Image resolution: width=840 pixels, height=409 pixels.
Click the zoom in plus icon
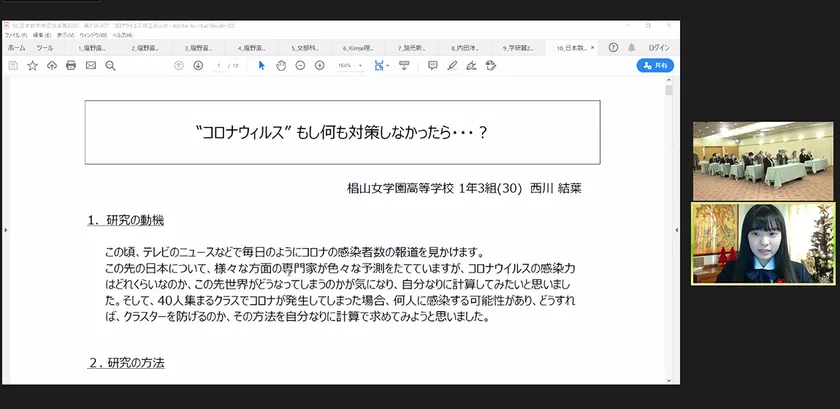click(x=320, y=65)
